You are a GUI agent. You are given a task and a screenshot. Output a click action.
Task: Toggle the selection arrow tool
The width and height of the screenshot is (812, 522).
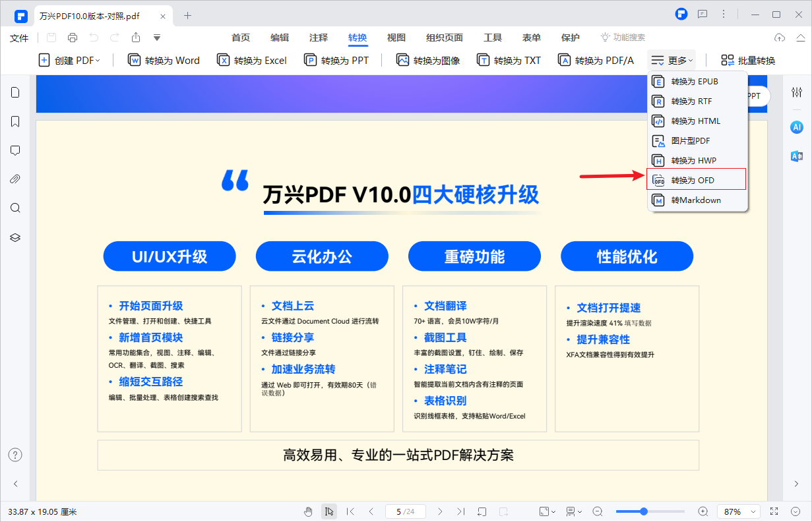tap(328, 511)
